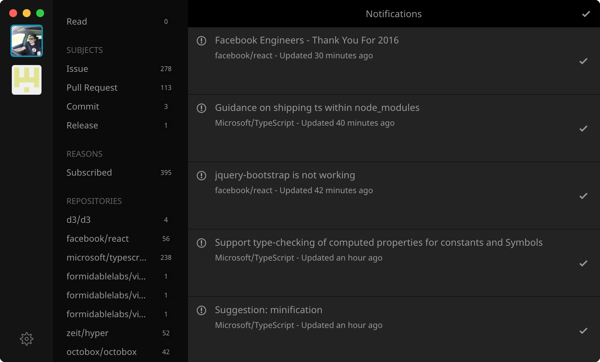Filter notifications by Issue subject
This screenshot has width=600, height=362.
click(119, 69)
